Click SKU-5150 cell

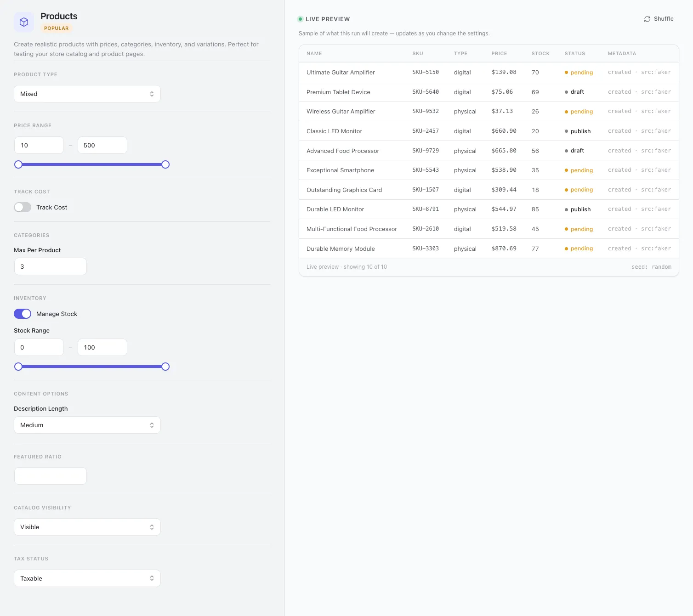(x=426, y=73)
